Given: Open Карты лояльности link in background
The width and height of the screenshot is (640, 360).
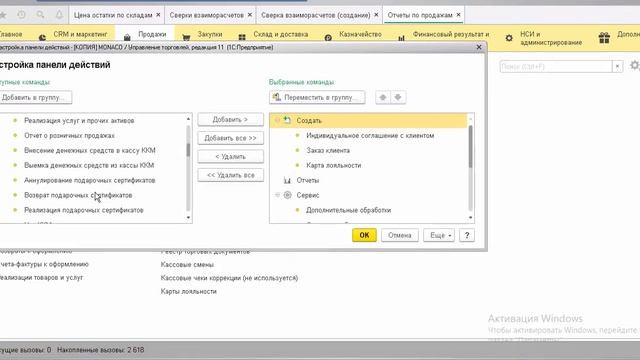Looking at the screenshot, I should [189, 291].
